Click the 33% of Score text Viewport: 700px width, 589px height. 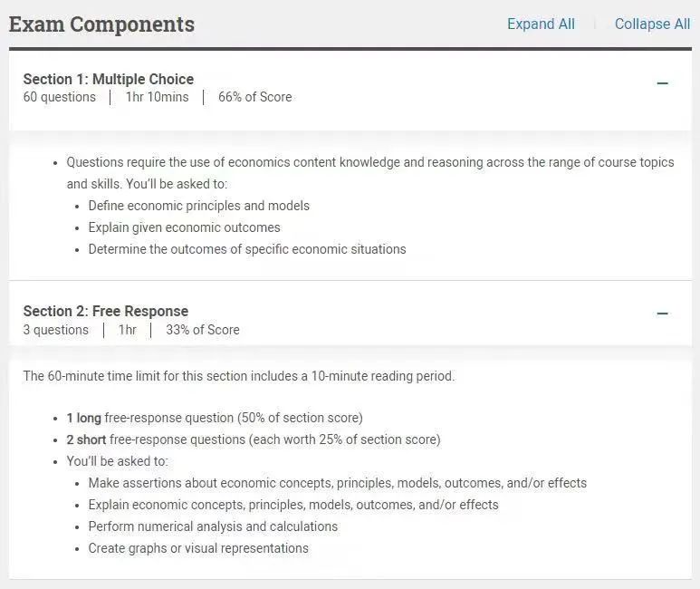(x=203, y=330)
